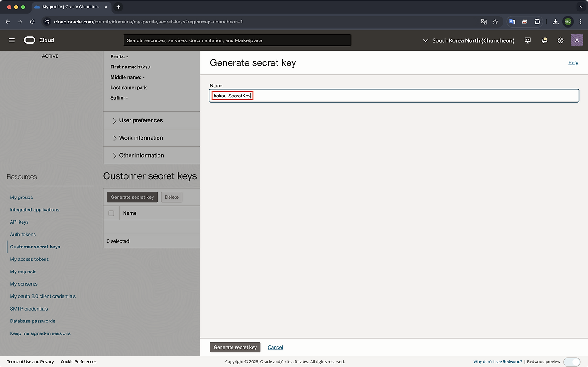Expand the Work information section
588x367 pixels.
click(x=141, y=138)
